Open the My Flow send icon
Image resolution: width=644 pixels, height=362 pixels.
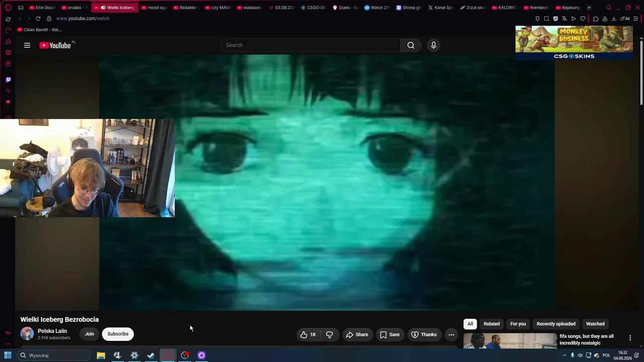[574, 19]
